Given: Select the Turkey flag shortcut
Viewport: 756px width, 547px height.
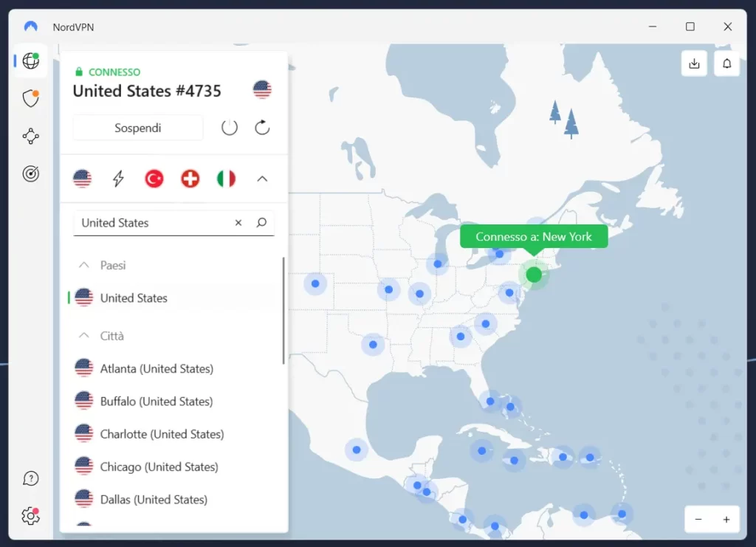Looking at the screenshot, I should [154, 179].
